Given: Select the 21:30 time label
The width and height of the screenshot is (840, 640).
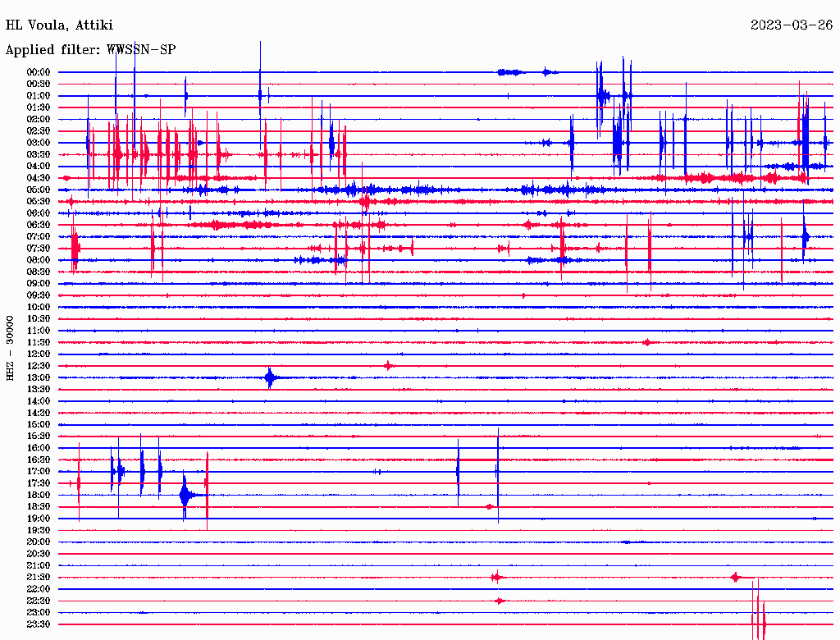Looking at the screenshot, I should (x=39, y=578).
